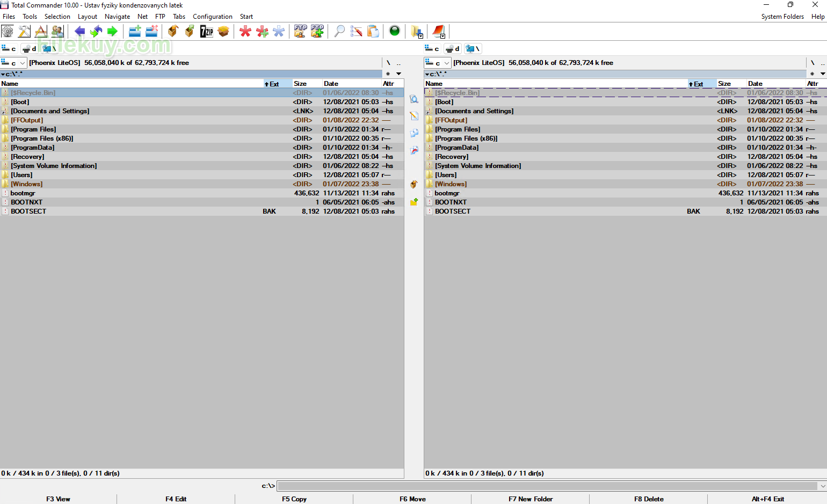Screen dimensions: 827x504
Task: Expand the right panel directory history arrow
Action: pyautogui.click(x=823, y=74)
